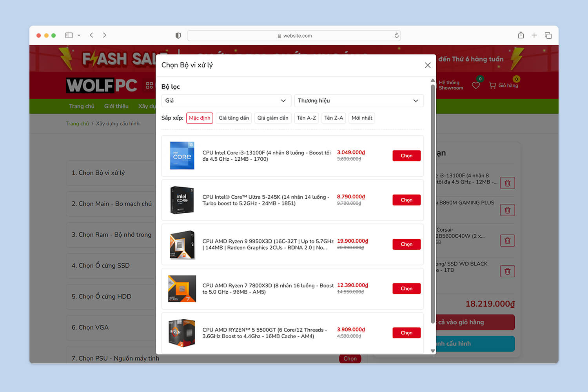Click the Xây dựng cấu hình breadcrumb

[118, 123]
